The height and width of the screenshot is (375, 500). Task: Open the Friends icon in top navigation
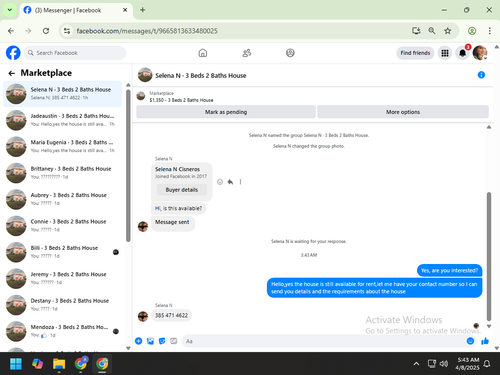[x=247, y=53]
